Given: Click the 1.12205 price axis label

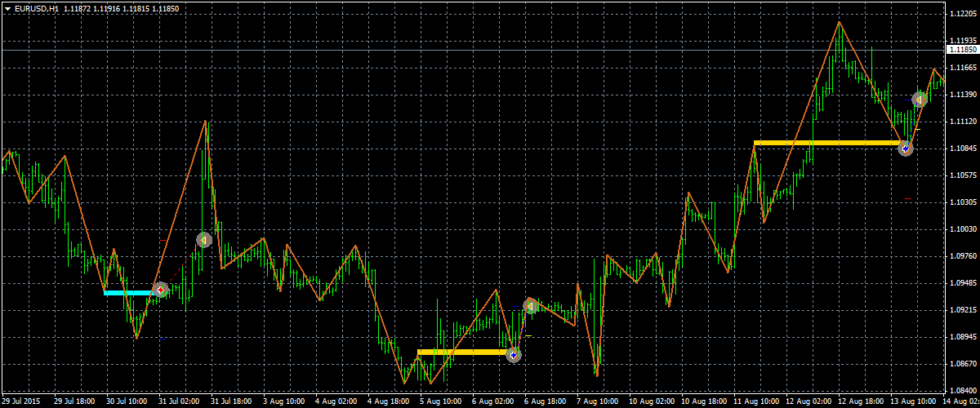Looking at the screenshot, I should pyautogui.click(x=964, y=14).
